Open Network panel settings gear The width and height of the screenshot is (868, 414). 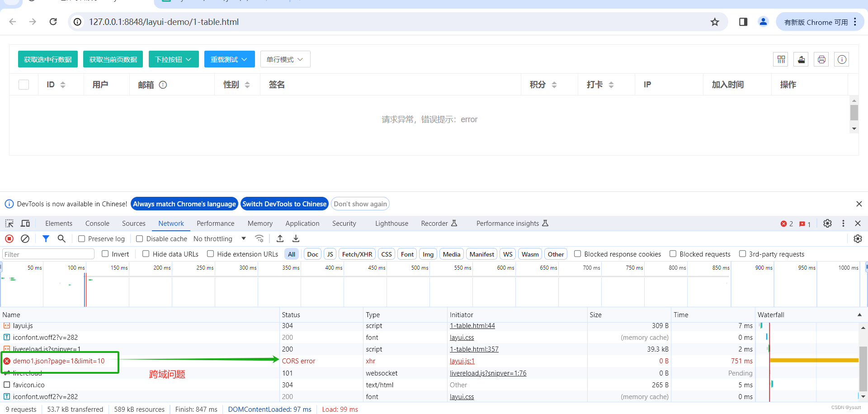(858, 238)
